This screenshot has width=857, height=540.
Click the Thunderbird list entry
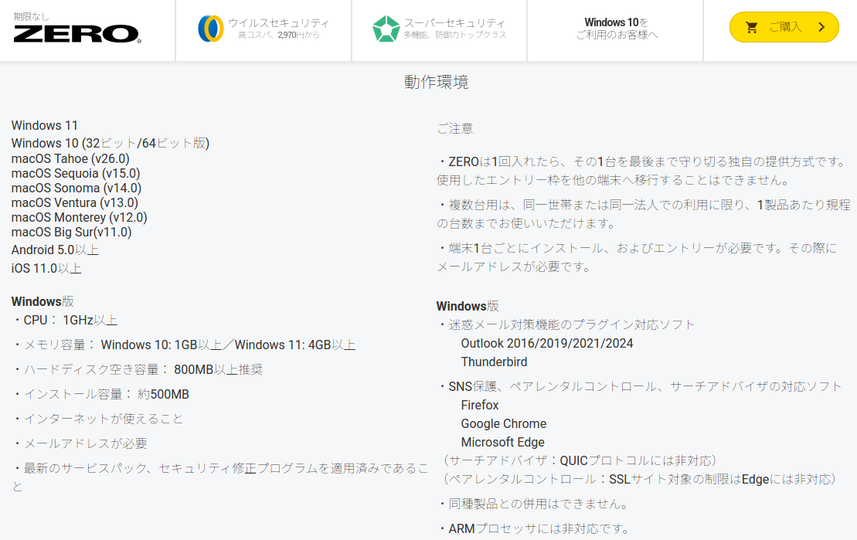coord(494,362)
